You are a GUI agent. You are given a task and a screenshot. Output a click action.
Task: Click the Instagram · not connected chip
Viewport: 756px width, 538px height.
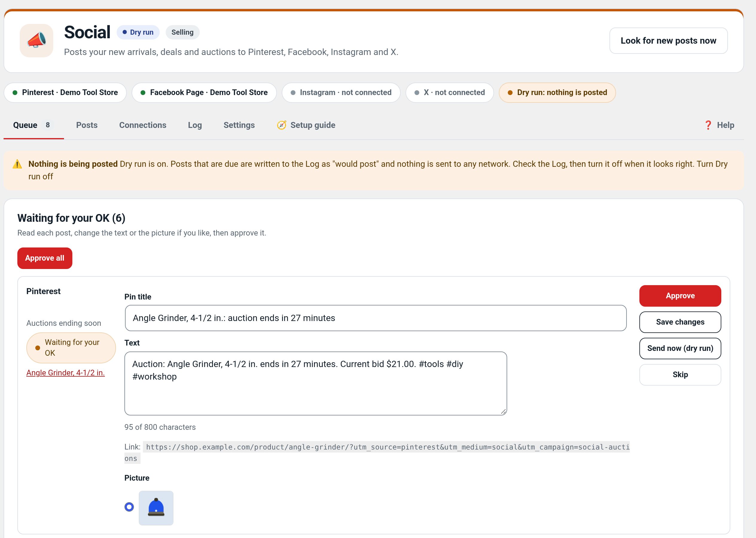pyautogui.click(x=341, y=92)
